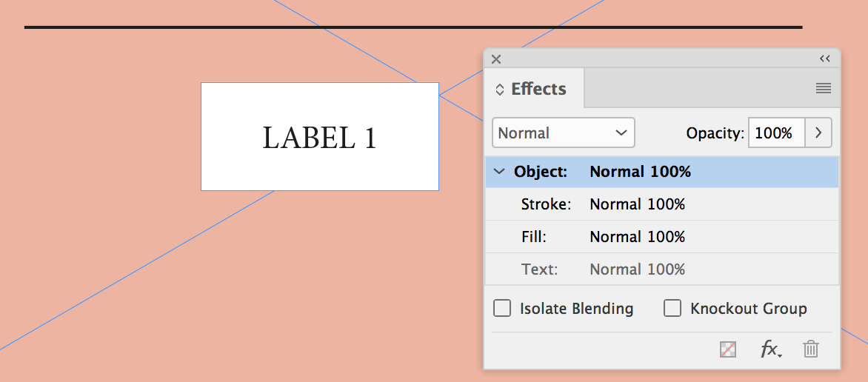The height and width of the screenshot is (382, 868).
Task: Cycle panel view with Effects tab arrows
Action: click(x=500, y=90)
